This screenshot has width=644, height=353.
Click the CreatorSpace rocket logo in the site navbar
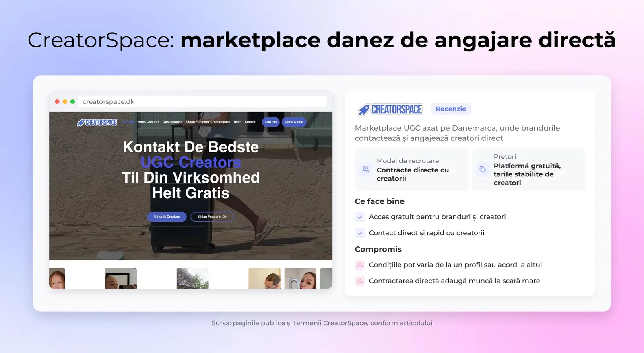(x=97, y=122)
